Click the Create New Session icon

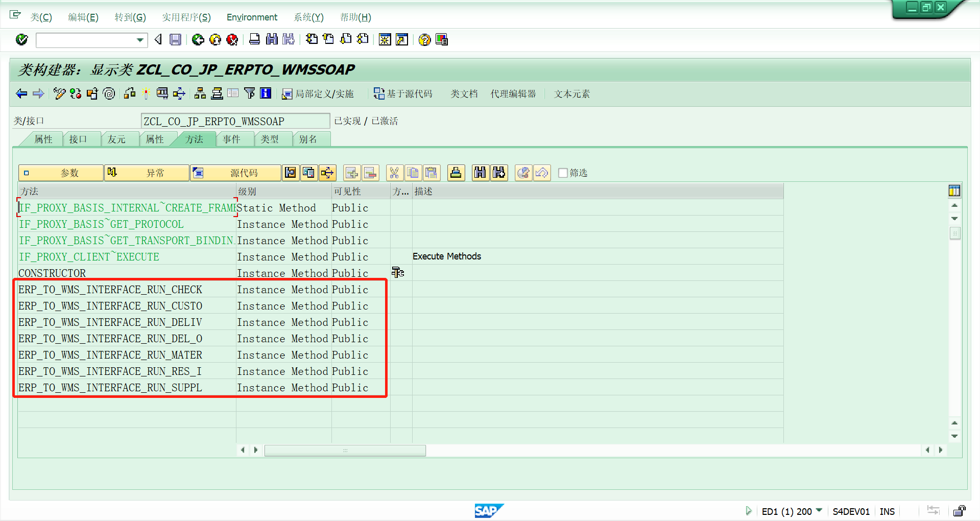[x=385, y=39]
